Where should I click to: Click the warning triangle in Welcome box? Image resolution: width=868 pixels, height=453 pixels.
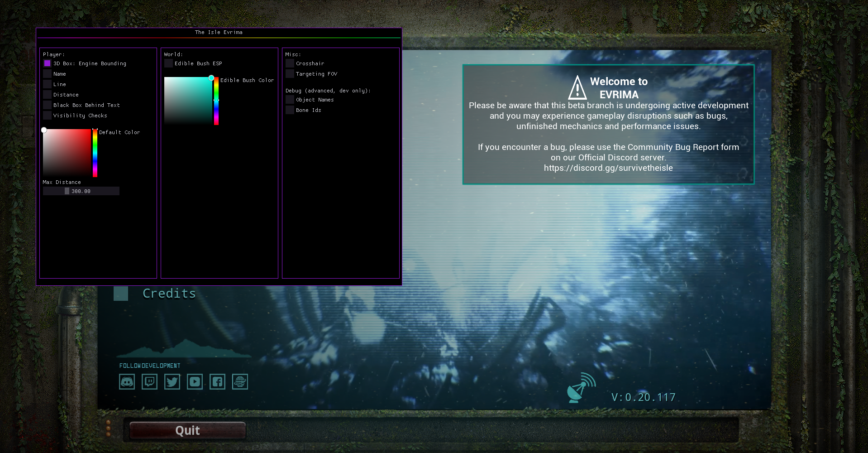[x=577, y=88]
